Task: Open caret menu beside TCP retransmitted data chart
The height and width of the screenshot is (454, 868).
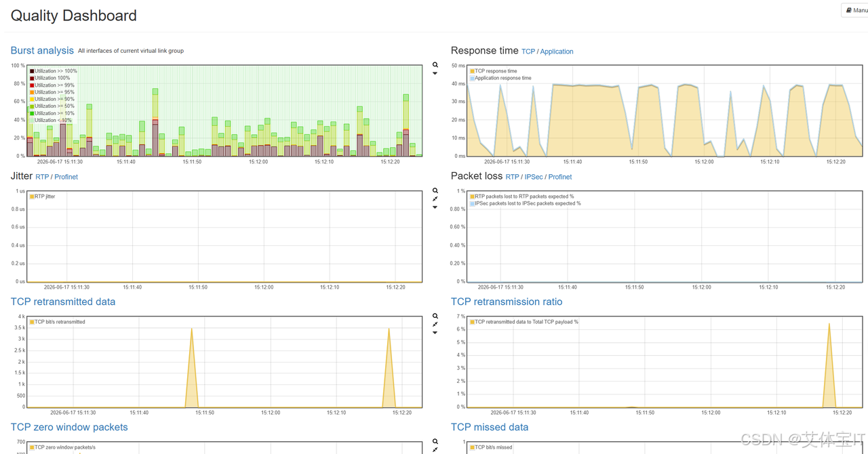Action: tap(435, 333)
